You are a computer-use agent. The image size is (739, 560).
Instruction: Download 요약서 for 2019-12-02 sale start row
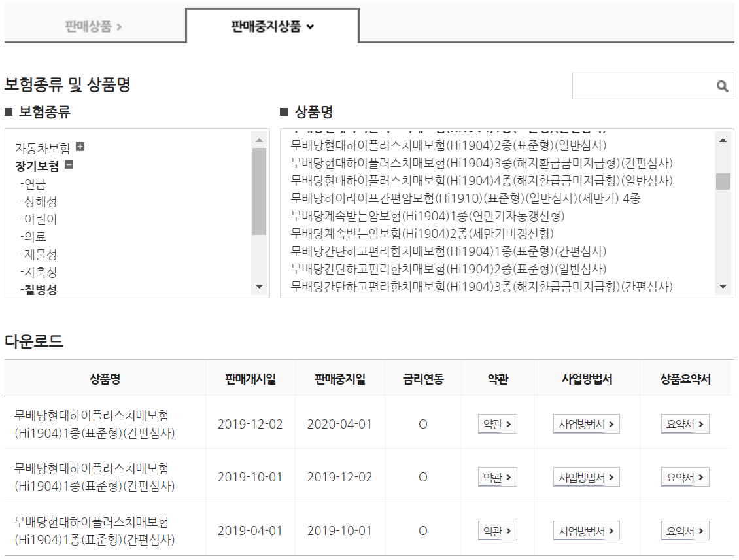[685, 424]
